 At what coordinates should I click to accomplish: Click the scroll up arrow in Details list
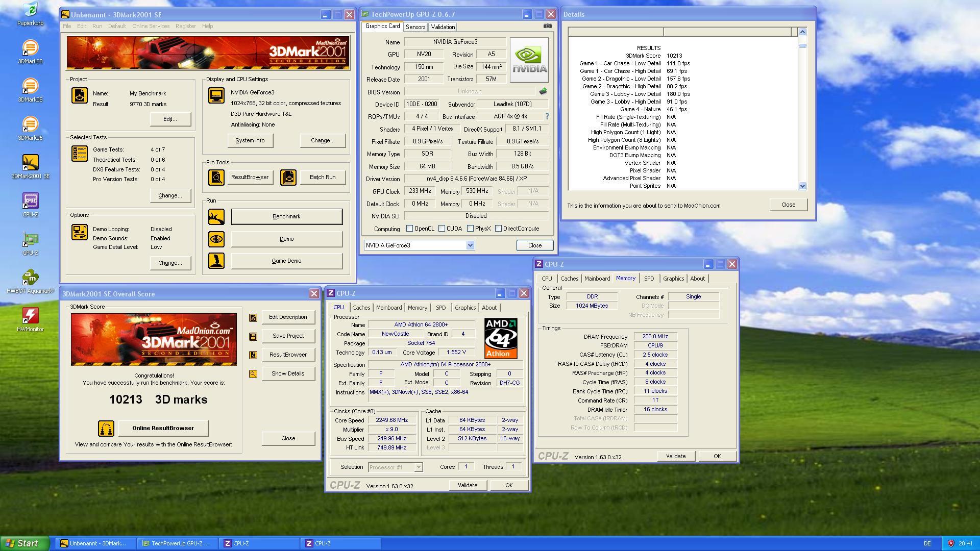[x=802, y=32]
